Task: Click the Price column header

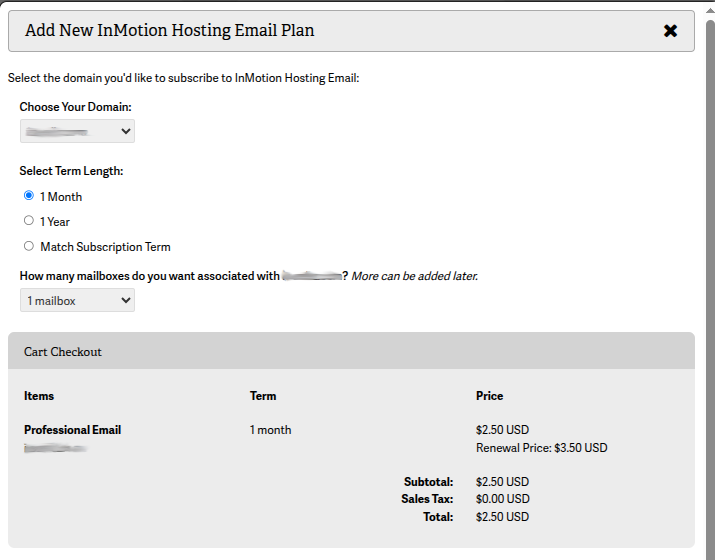Action: pos(490,396)
